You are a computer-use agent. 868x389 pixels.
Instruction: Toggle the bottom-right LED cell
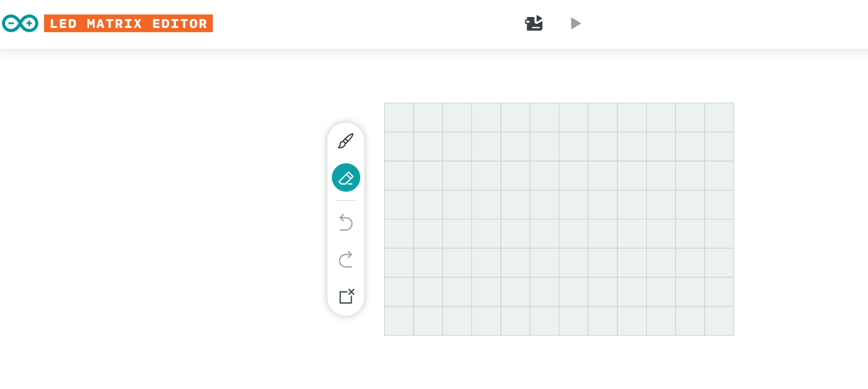pos(719,321)
